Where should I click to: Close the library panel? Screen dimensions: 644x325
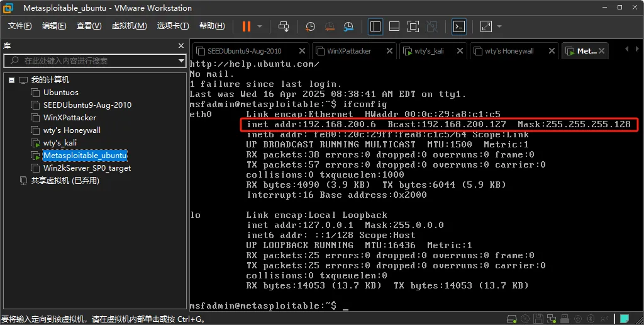[x=181, y=46]
